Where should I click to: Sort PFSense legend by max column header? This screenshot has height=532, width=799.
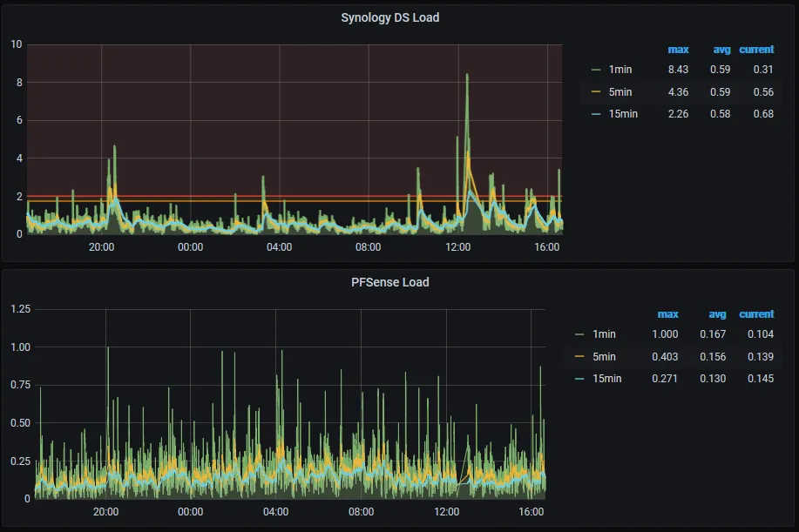click(x=667, y=314)
